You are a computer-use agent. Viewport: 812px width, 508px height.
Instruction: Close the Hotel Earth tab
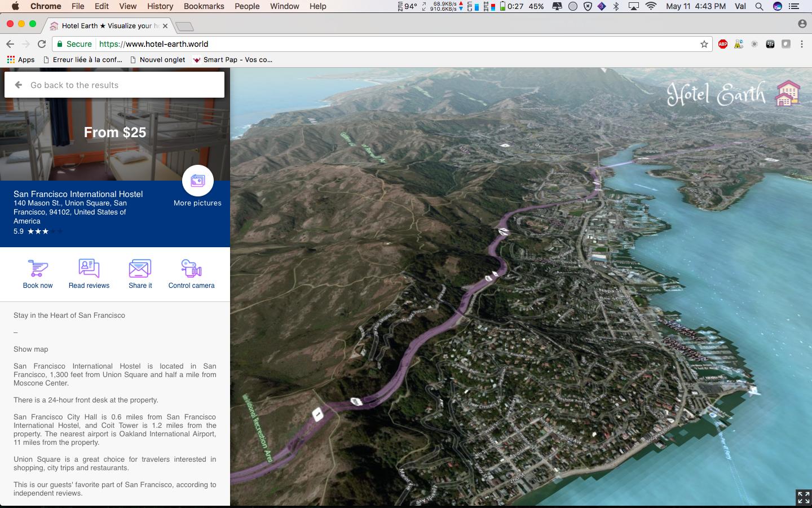point(165,26)
